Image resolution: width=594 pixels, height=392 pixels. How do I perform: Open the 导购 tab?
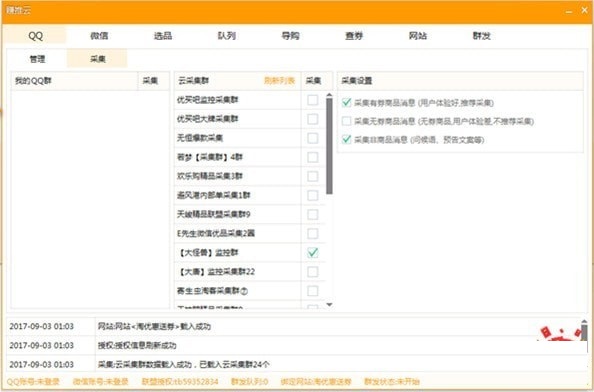point(290,36)
